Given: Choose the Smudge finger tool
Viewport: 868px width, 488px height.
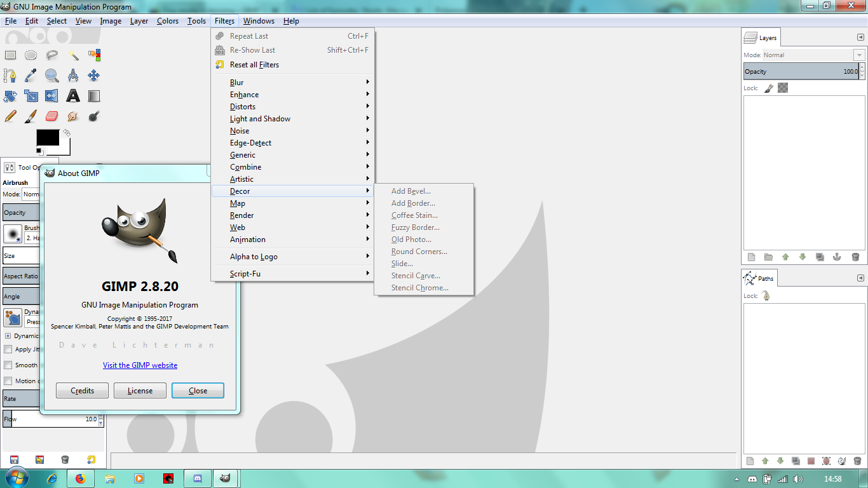Looking at the screenshot, I should click(x=73, y=116).
